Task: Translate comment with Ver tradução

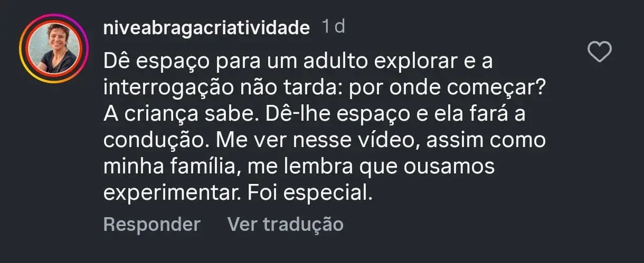Action: tap(285, 224)
